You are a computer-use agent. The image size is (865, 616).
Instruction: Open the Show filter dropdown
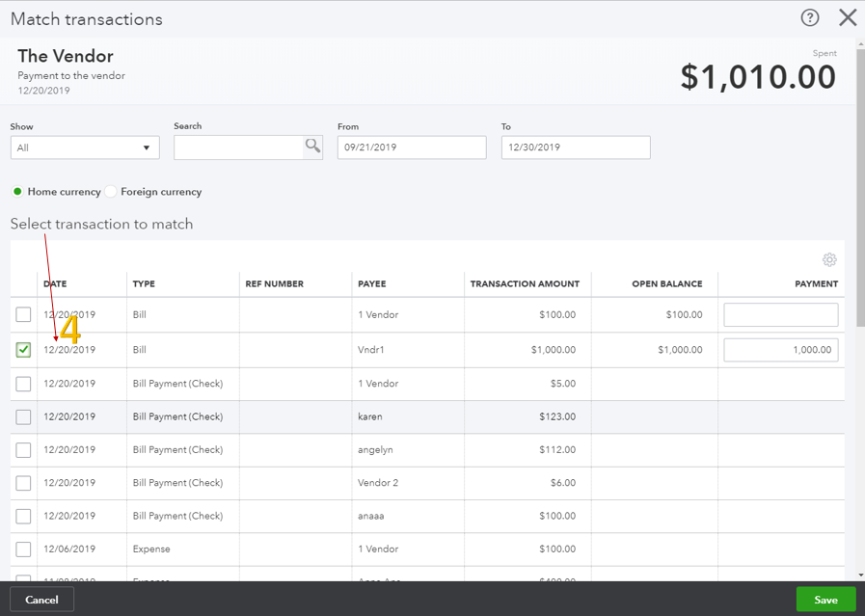coord(84,147)
